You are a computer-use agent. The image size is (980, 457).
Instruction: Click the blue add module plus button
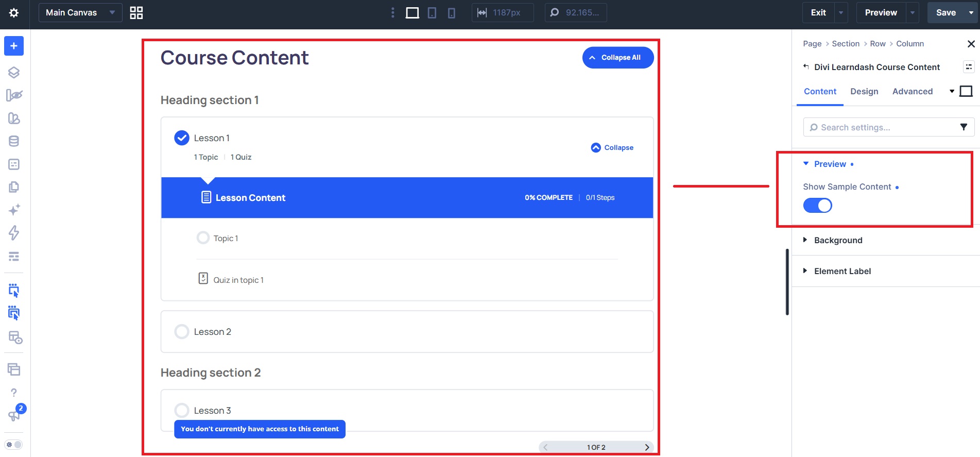click(x=14, y=46)
